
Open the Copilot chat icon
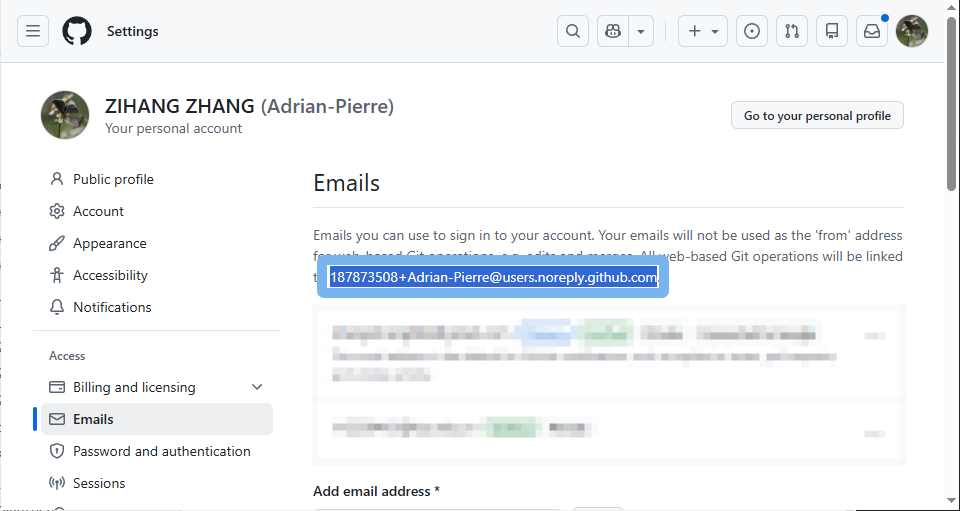pos(613,31)
